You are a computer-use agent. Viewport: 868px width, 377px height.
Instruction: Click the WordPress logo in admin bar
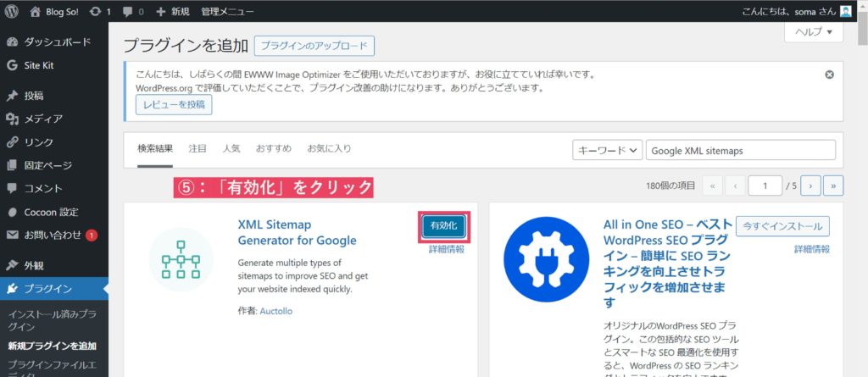(12, 12)
